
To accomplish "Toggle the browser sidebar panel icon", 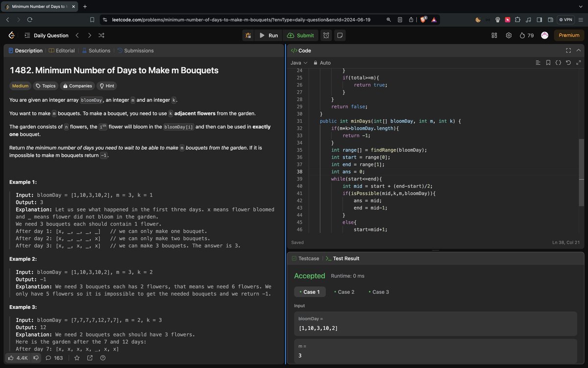I will (x=539, y=20).
